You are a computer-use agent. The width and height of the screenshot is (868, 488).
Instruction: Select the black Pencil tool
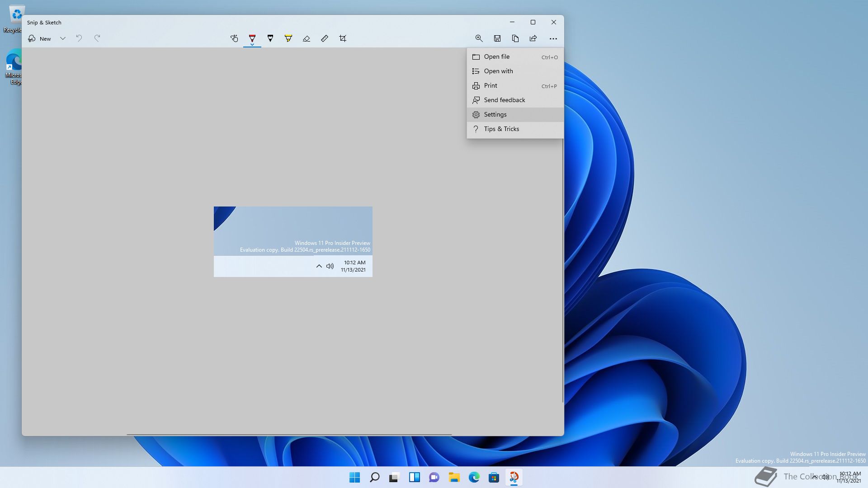tap(270, 38)
